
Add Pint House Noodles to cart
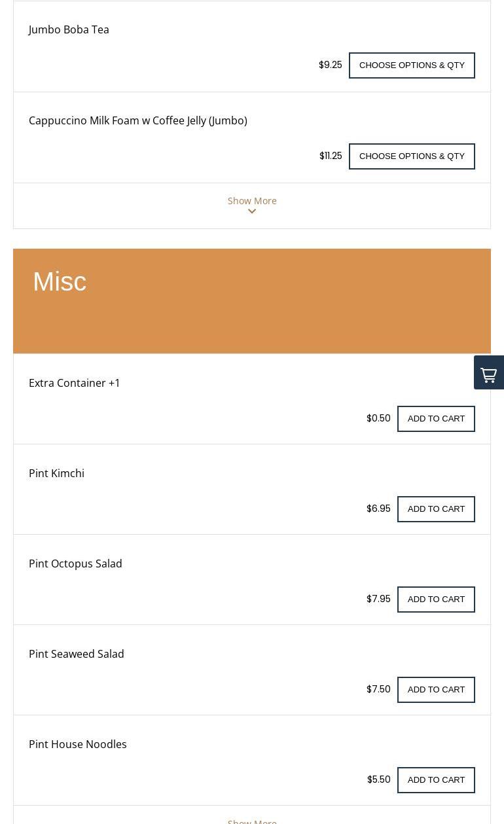tap(436, 780)
